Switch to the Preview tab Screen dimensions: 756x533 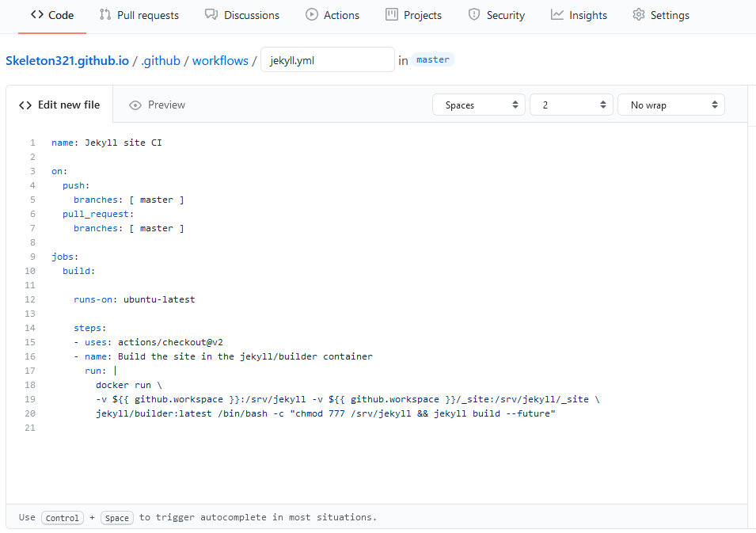pyautogui.click(x=165, y=105)
